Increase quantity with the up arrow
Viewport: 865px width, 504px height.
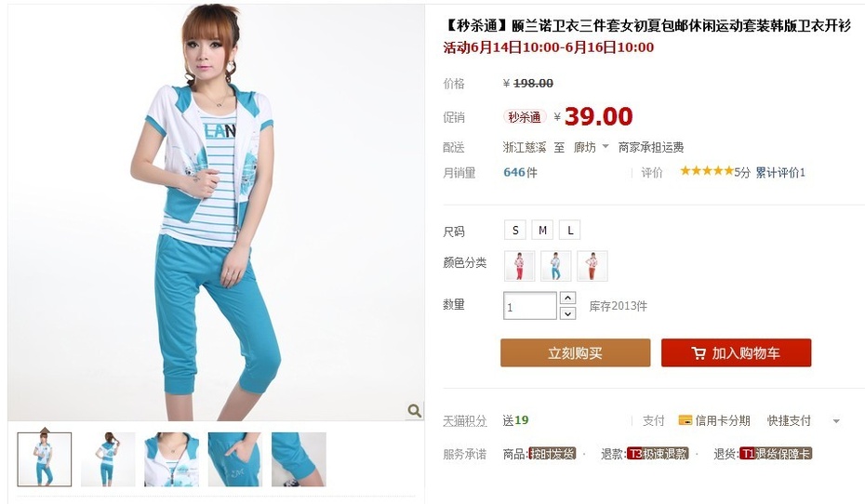click(567, 298)
